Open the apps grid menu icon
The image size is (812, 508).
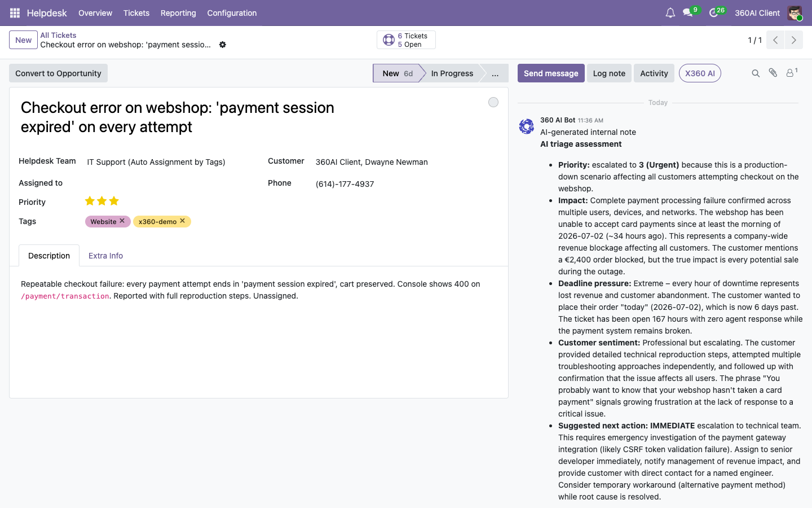15,13
